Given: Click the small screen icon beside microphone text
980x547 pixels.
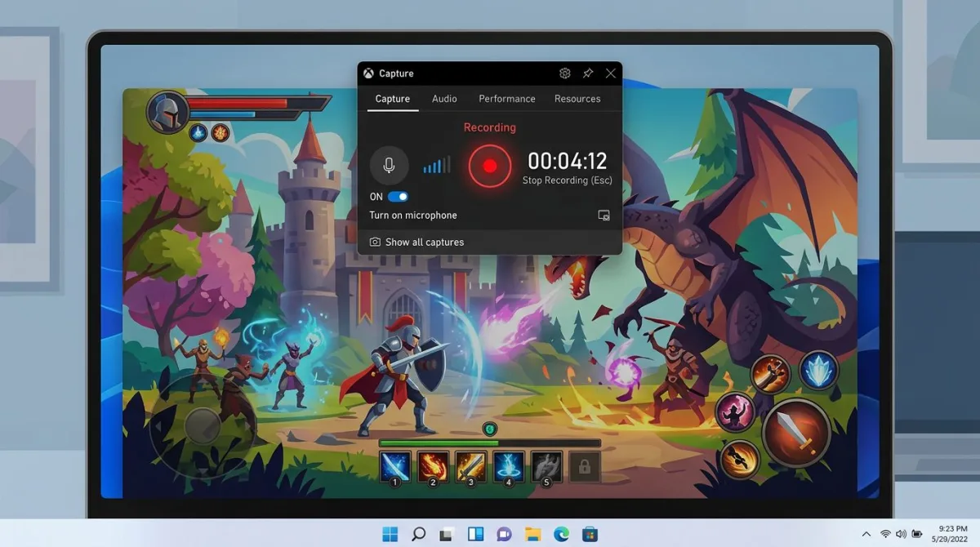Looking at the screenshot, I should point(604,216).
